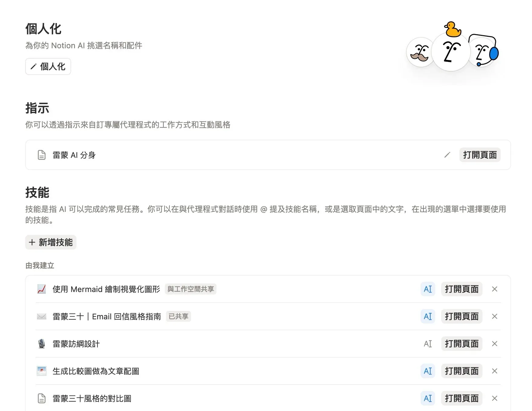532x411 pixels.
Task: Open page for 雷蒙訪綱設計 skill
Action: [461, 344]
